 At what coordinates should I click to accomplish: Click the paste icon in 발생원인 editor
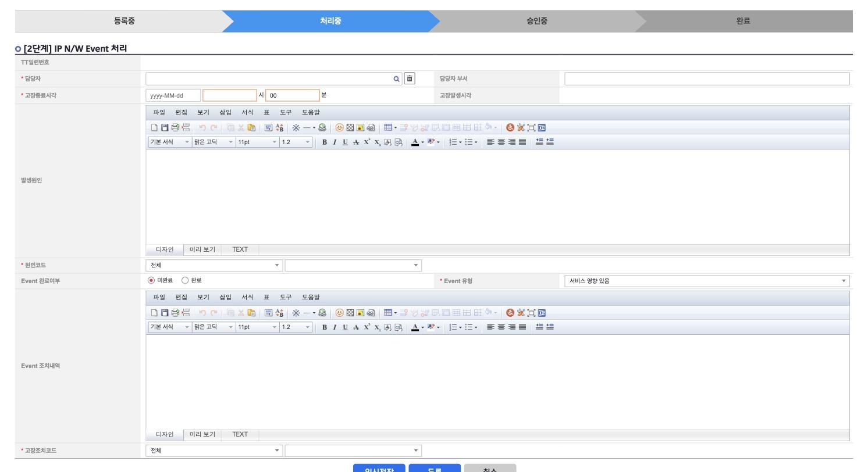click(251, 127)
